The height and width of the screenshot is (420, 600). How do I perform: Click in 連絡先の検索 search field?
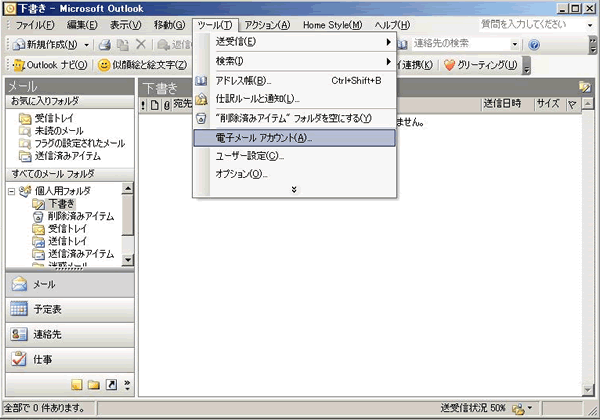coord(460,44)
